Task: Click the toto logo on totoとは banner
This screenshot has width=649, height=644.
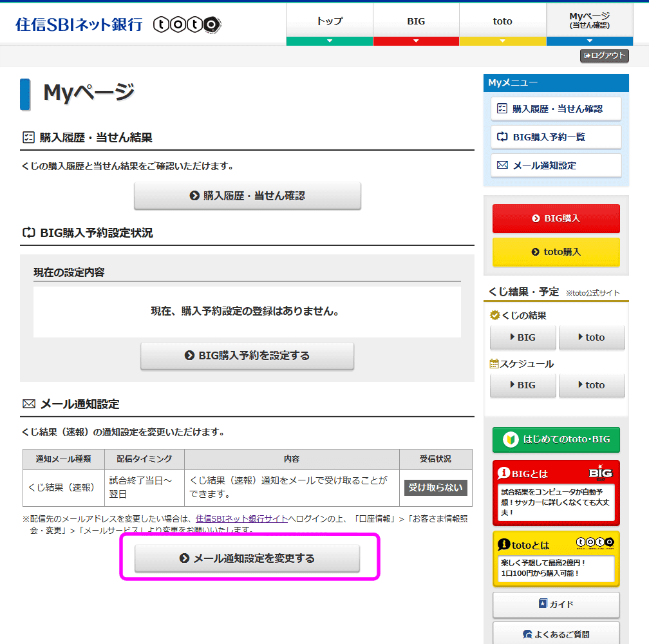Action: click(x=595, y=542)
